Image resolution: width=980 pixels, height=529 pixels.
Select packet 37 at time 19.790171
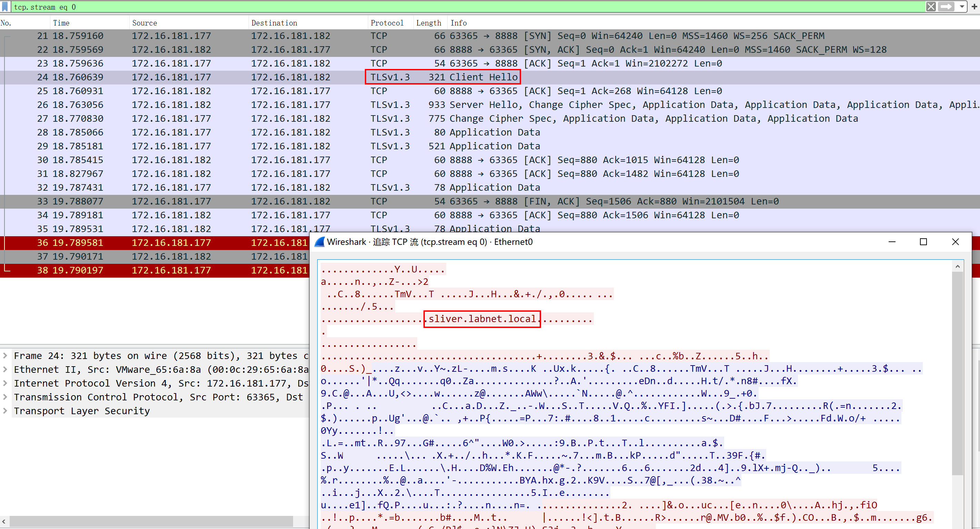154,257
